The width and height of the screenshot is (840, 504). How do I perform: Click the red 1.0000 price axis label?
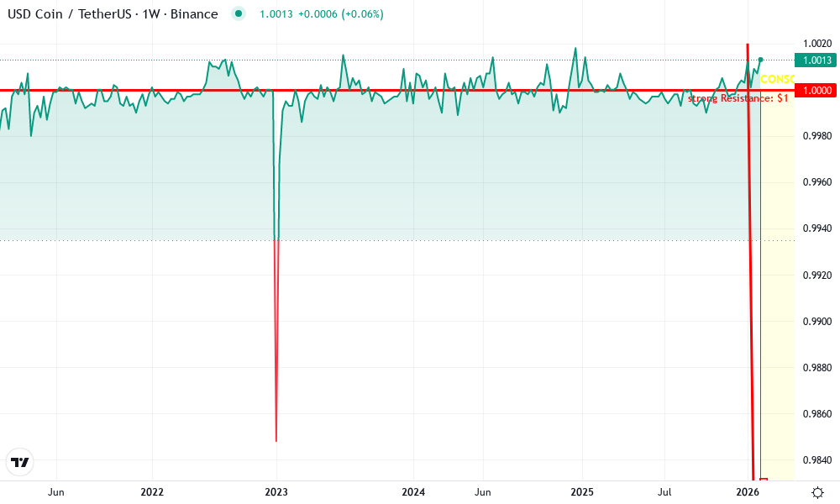click(x=816, y=90)
